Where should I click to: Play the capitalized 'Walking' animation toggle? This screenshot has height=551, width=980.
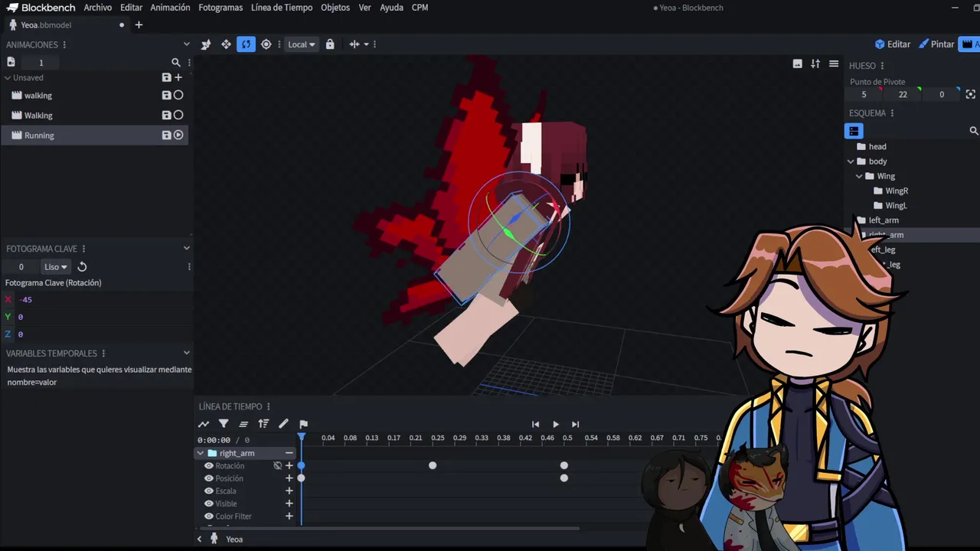point(178,115)
